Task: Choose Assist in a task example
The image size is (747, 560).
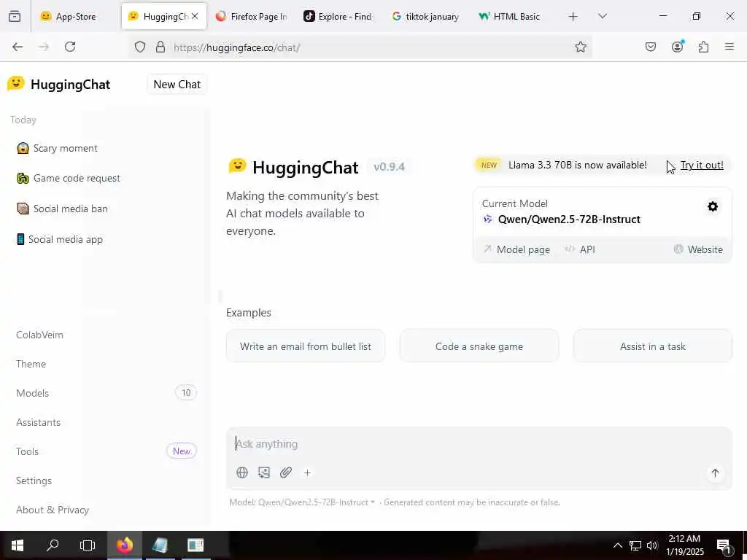Action: 652,346
